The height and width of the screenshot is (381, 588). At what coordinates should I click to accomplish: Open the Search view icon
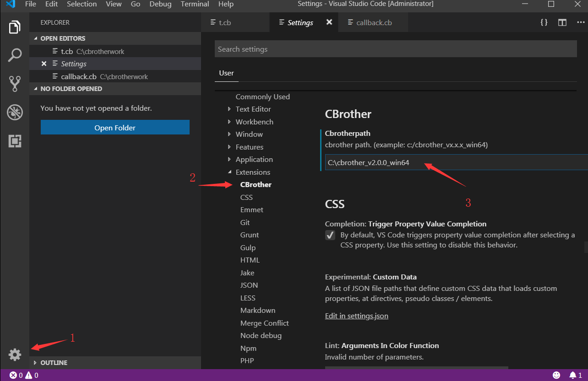15,55
